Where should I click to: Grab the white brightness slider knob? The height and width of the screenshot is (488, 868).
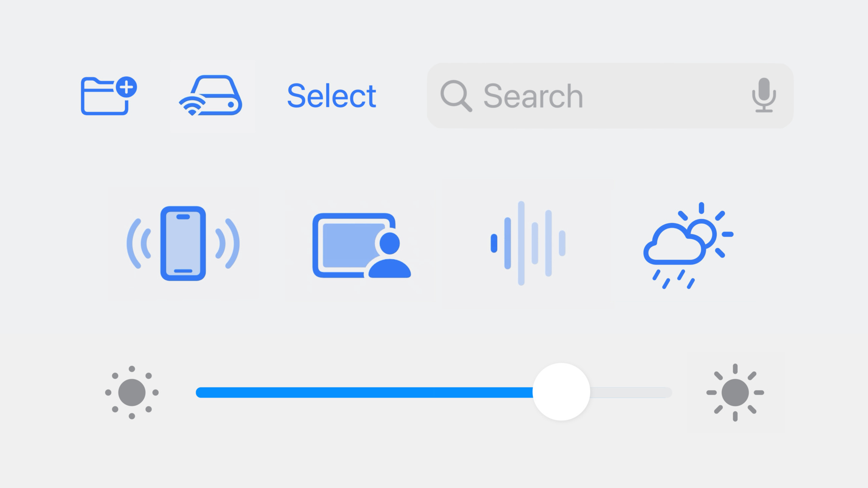click(561, 392)
